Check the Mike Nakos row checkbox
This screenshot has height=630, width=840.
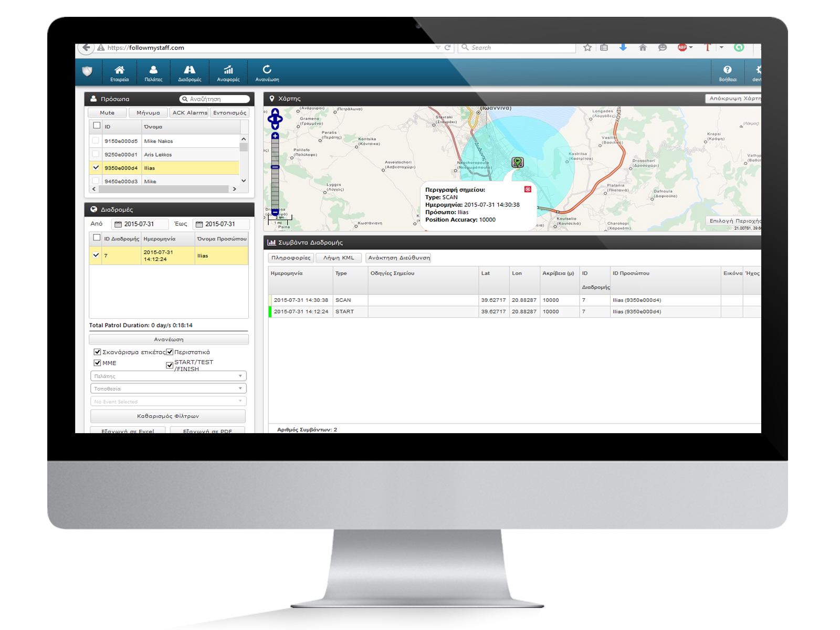tap(96, 141)
